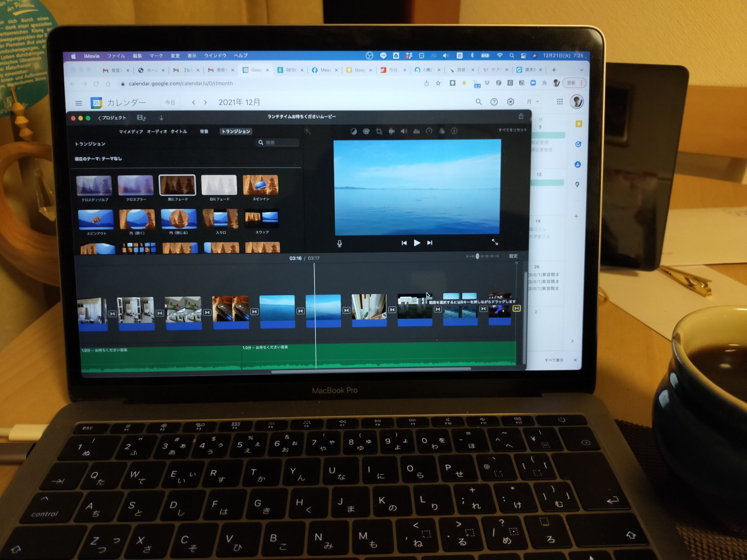Open the Google Tasks side panel icon
Viewport: 747px width, 560px height.
pyautogui.click(x=578, y=144)
